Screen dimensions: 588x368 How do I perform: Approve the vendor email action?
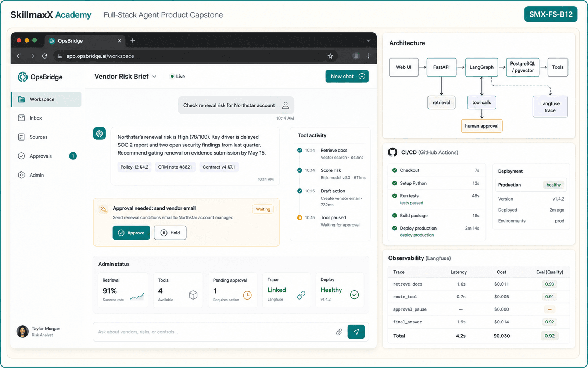pos(131,233)
